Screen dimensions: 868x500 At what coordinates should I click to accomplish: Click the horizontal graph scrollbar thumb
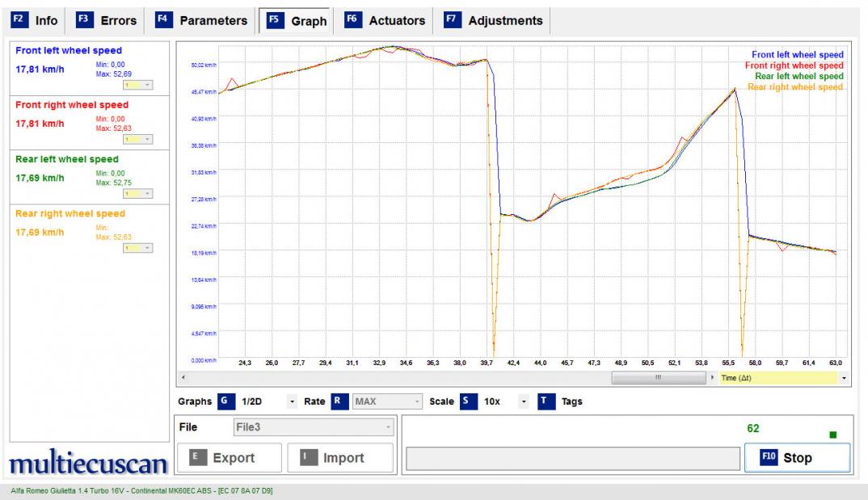658,378
